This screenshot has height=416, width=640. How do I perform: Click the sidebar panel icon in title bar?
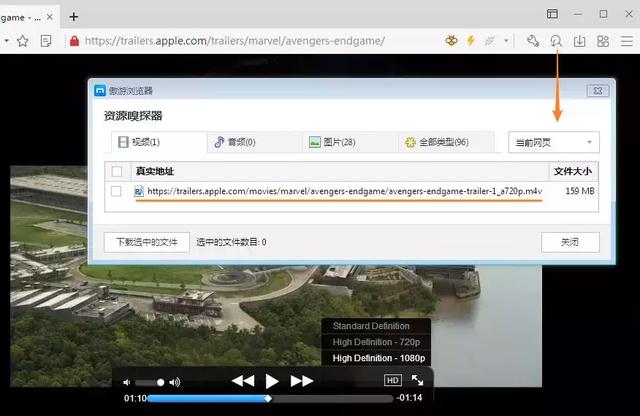[552, 14]
